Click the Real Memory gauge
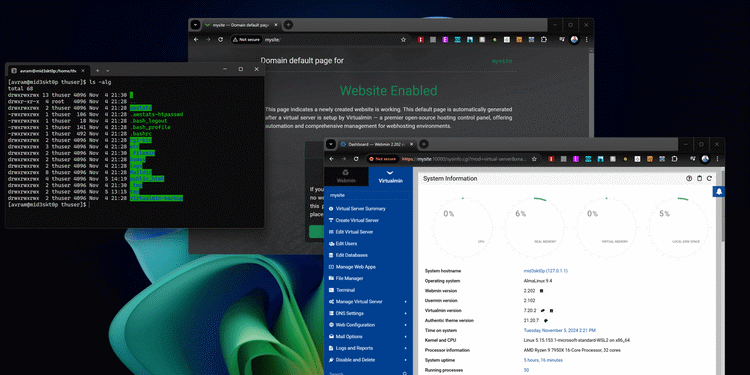The width and height of the screenshot is (750, 375). [534, 227]
